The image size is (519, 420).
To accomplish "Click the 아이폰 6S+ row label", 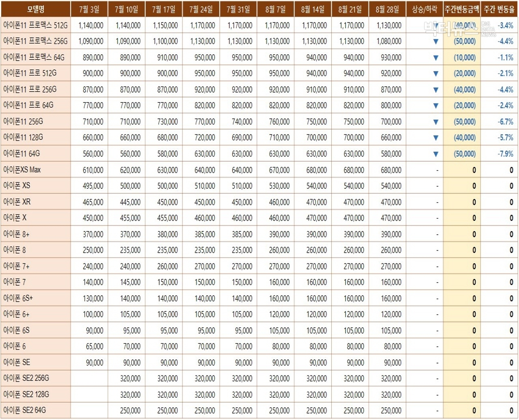I will tap(18, 298).
